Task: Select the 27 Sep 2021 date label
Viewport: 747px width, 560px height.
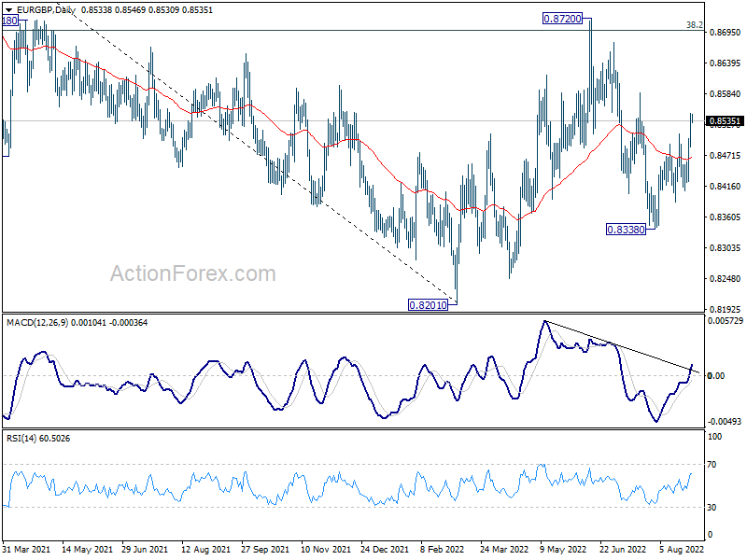Action: click(265, 550)
